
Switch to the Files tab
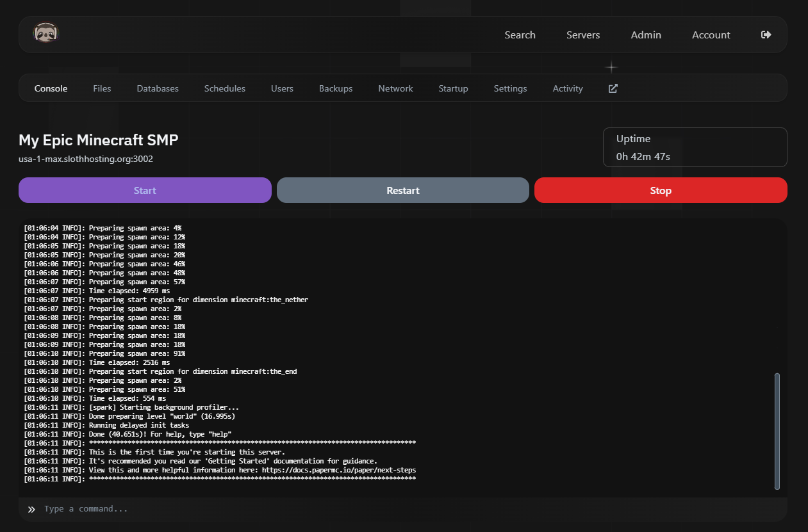102,88
